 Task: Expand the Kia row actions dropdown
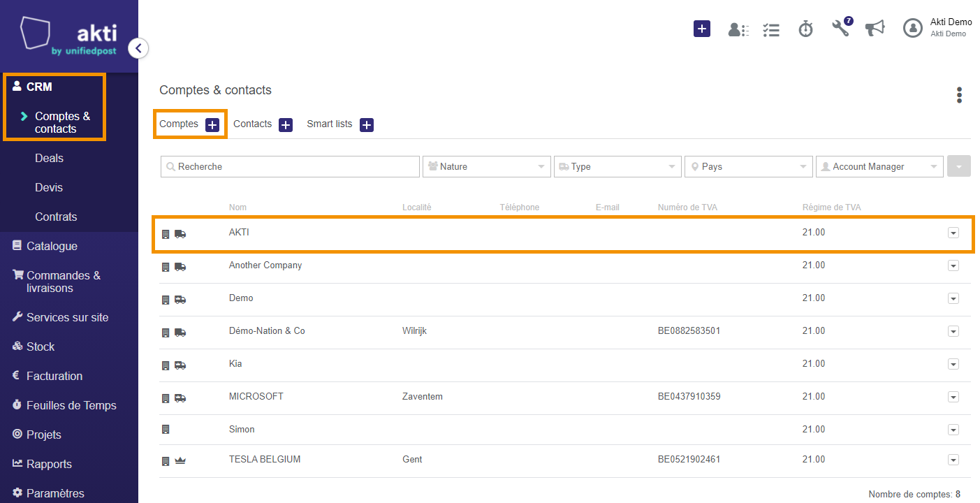click(953, 365)
